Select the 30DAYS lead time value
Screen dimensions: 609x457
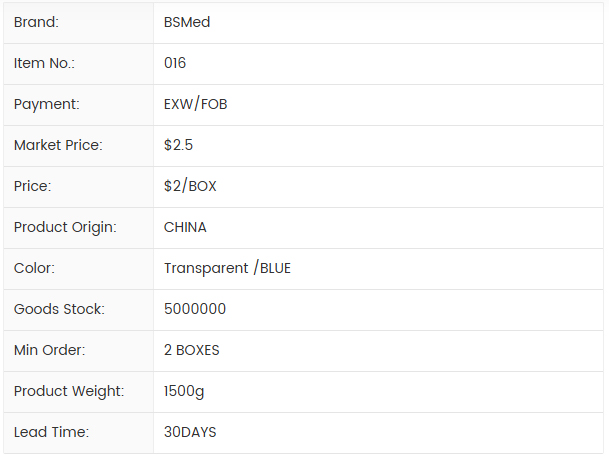[190, 432]
